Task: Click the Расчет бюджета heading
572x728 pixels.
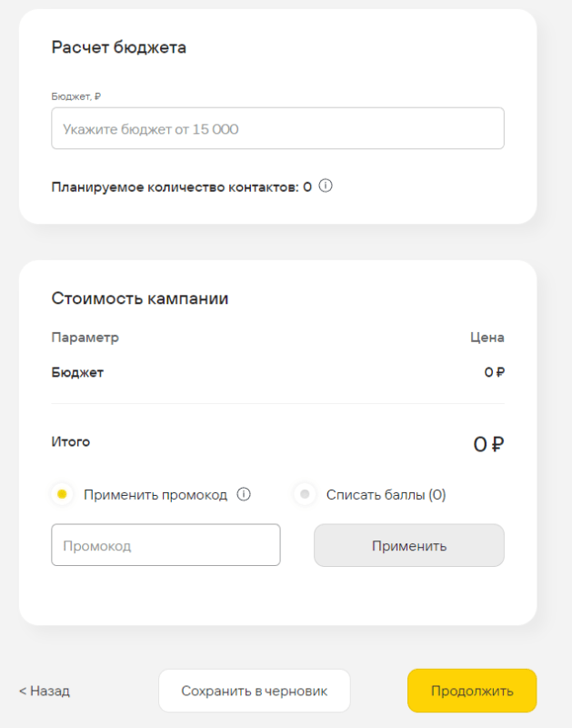Action: point(118,47)
